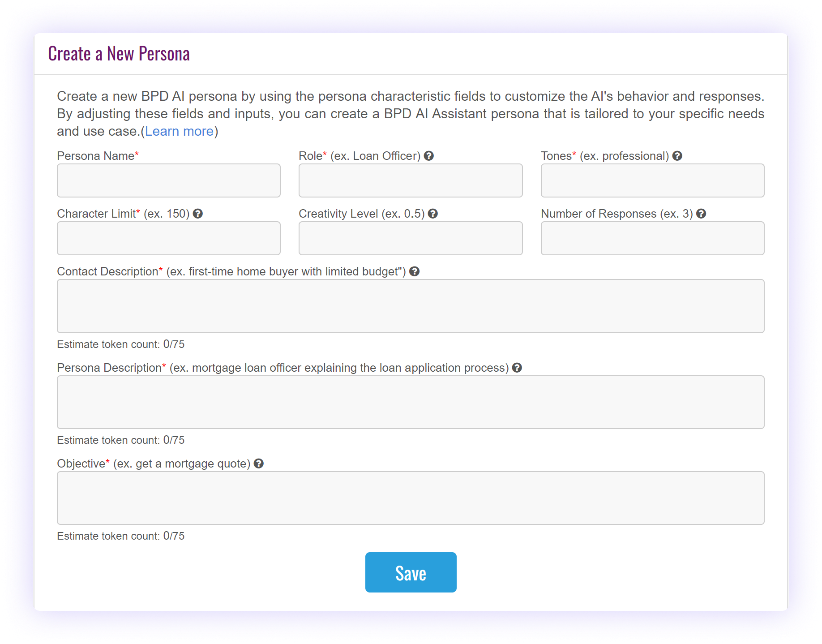Open the Persona Description help icon
Image resolution: width=822 pixels, height=644 pixels.
tap(517, 368)
